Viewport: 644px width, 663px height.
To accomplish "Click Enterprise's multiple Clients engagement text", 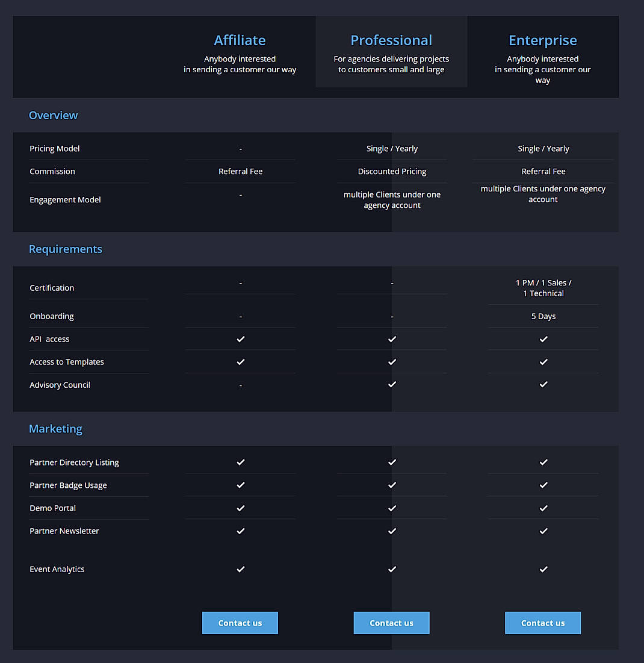I will (543, 194).
